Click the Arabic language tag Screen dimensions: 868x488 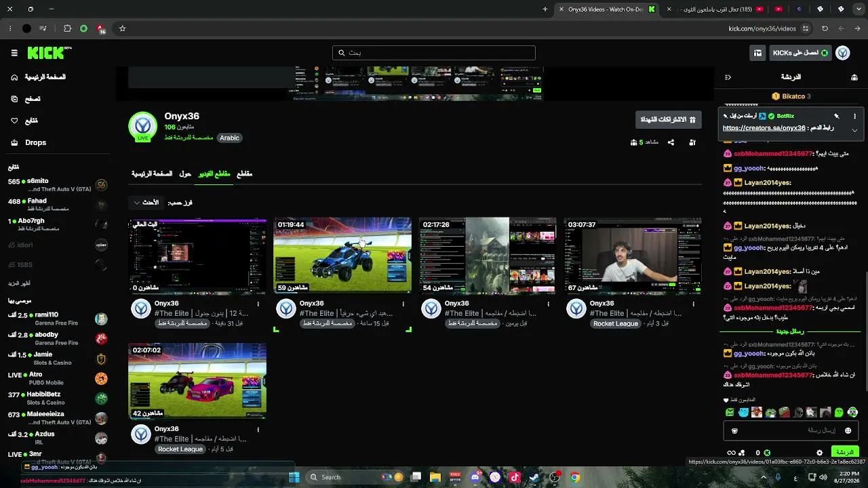(229, 138)
